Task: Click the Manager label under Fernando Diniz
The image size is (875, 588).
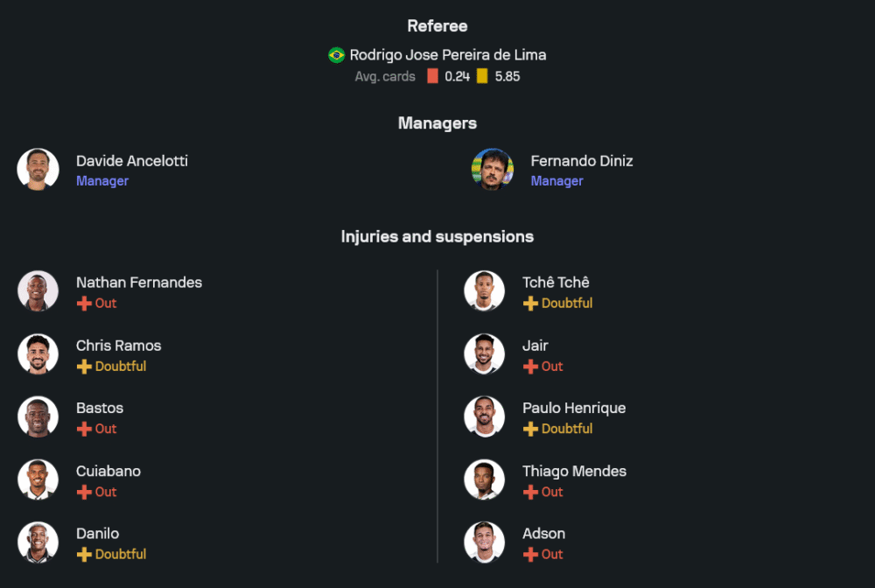Action: coord(556,181)
